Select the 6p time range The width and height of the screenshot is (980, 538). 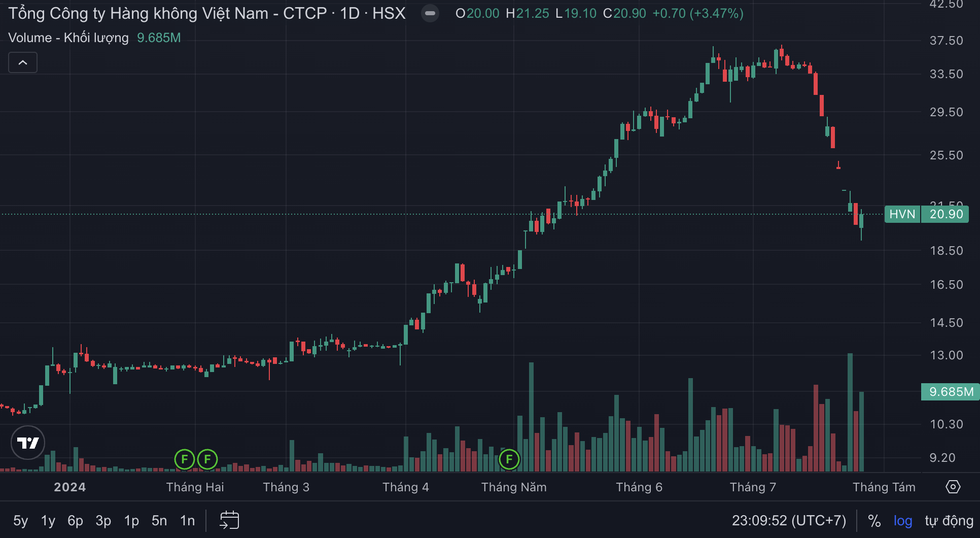pos(75,521)
